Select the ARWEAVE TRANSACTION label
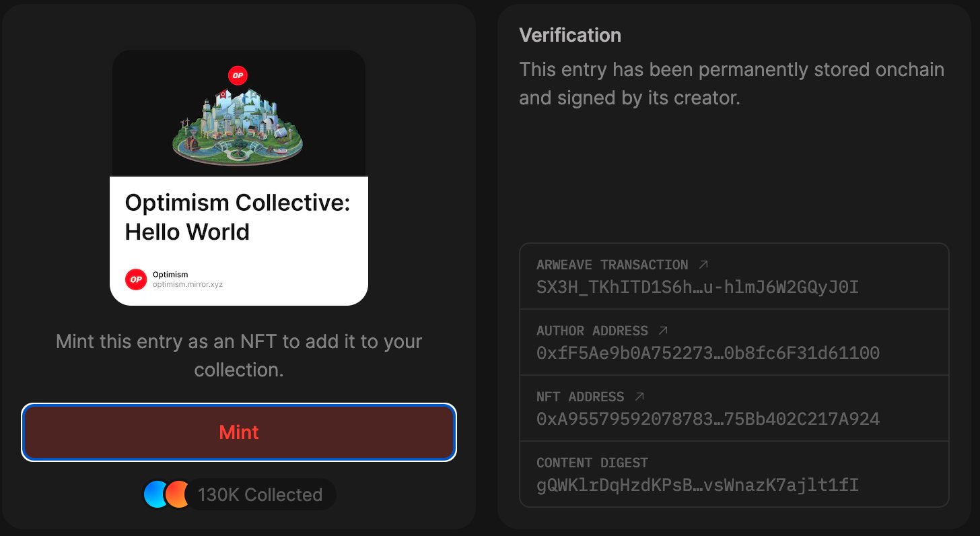 [612, 265]
